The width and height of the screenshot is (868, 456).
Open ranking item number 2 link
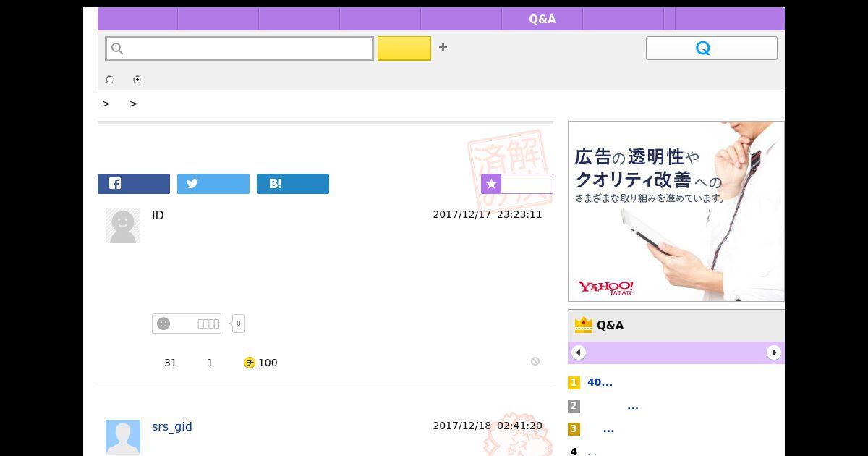coord(633,406)
